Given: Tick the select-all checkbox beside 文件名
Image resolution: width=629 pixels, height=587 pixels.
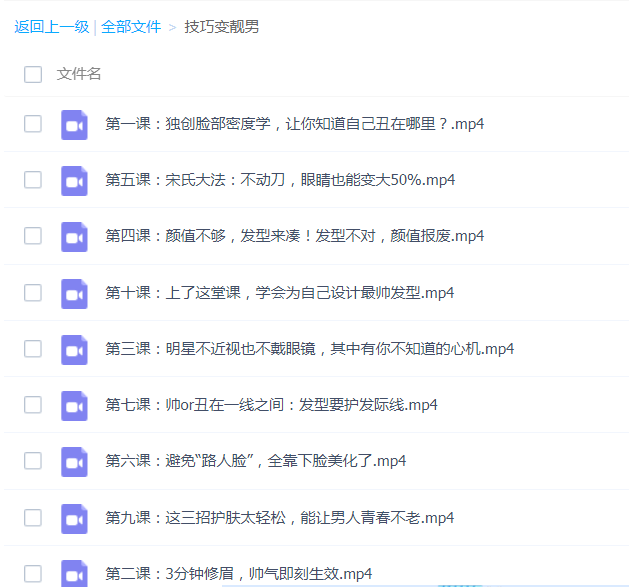Looking at the screenshot, I should pyautogui.click(x=33, y=74).
